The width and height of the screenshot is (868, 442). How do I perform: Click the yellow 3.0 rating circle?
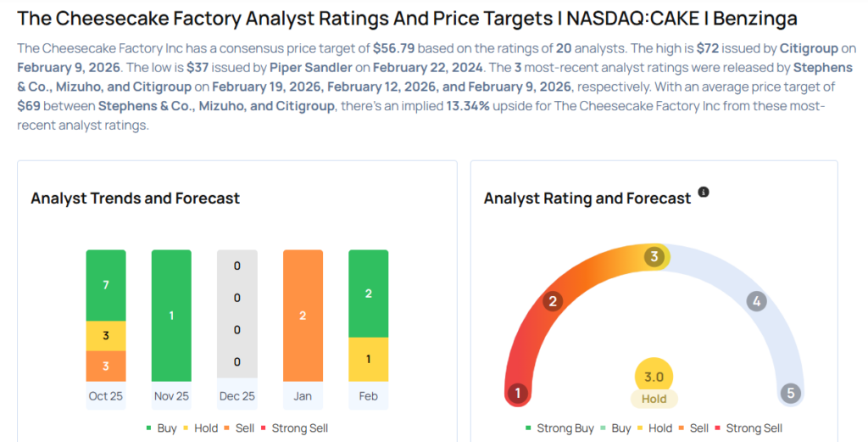click(654, 377)
